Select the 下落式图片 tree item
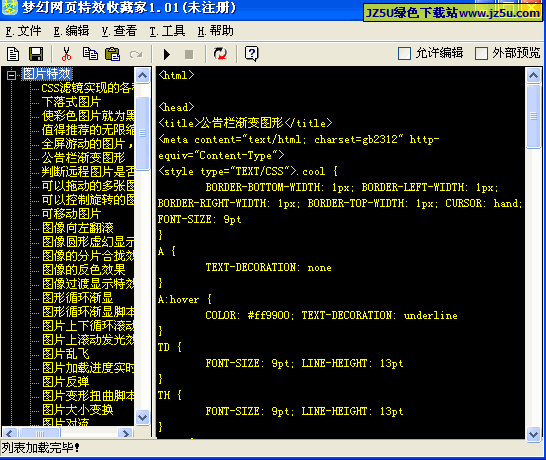This screenshot has height=460, width=546. pos(71,102)
